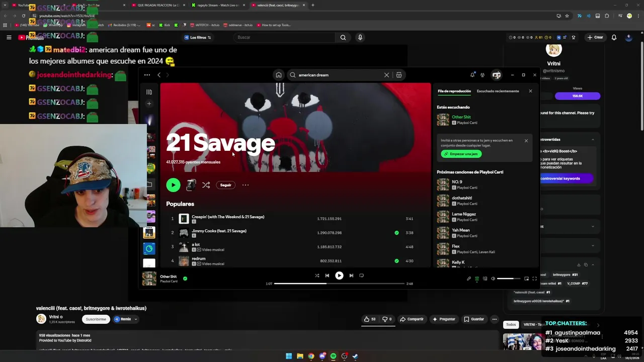This screenshot has height=362, width=644.
Task: Click the YouTube Crear button
Action: coord(595,37)
